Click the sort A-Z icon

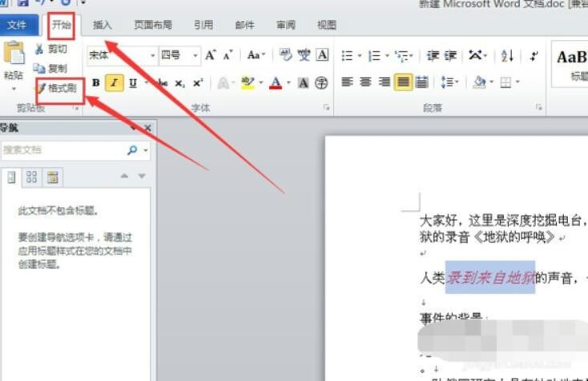point(507,56)
